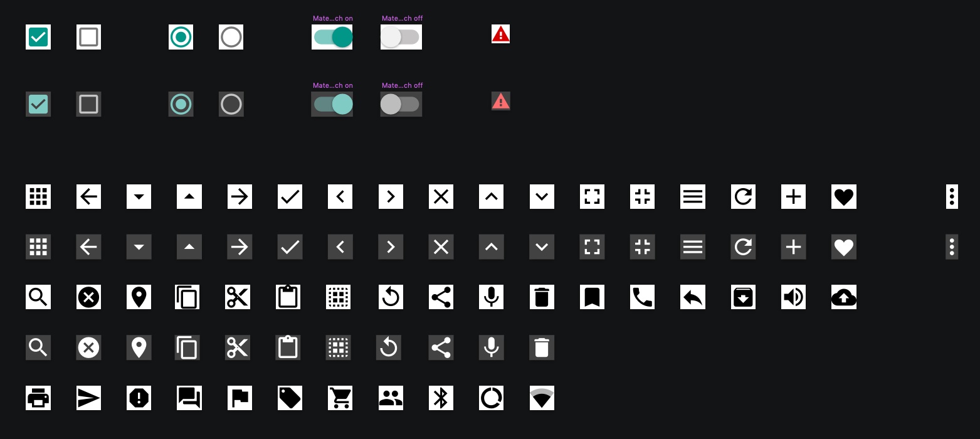Click the white-background filled down dropdown arrow
The width and height of the screenshot is (980, 439).
139,196
